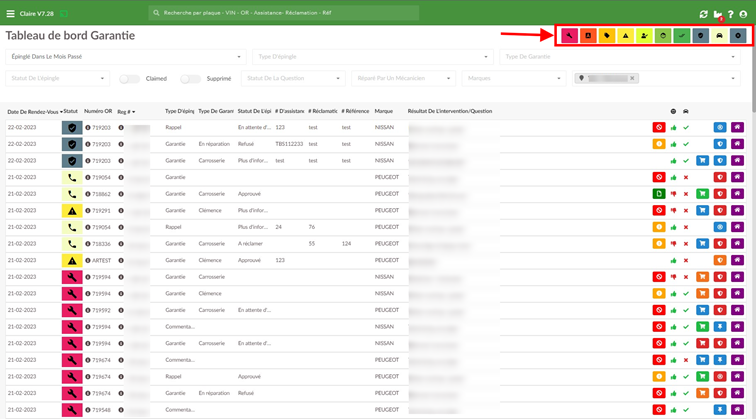Image resolution: width=756 pixels, height=419 pixels.
Task: Enable the Supprimé switch
Action: click(190, 79)
